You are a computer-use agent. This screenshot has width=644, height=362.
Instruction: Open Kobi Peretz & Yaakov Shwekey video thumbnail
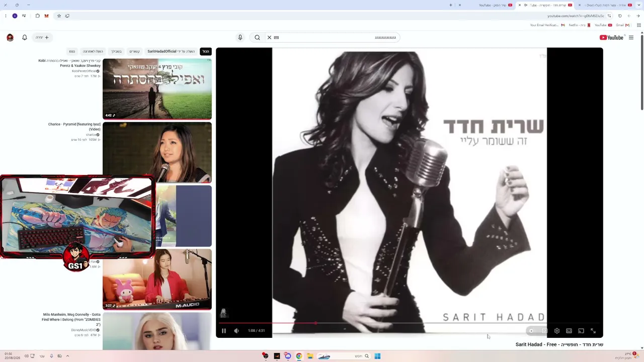(157, 89)
